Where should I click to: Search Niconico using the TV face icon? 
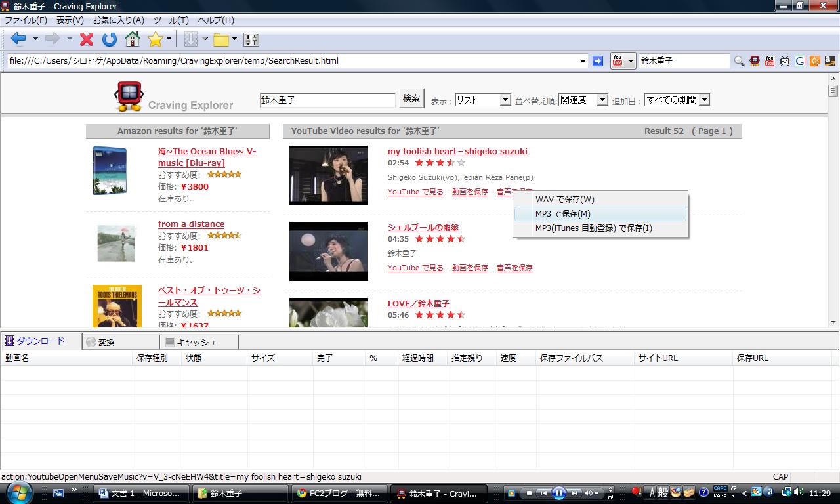(x=785, y=61)
